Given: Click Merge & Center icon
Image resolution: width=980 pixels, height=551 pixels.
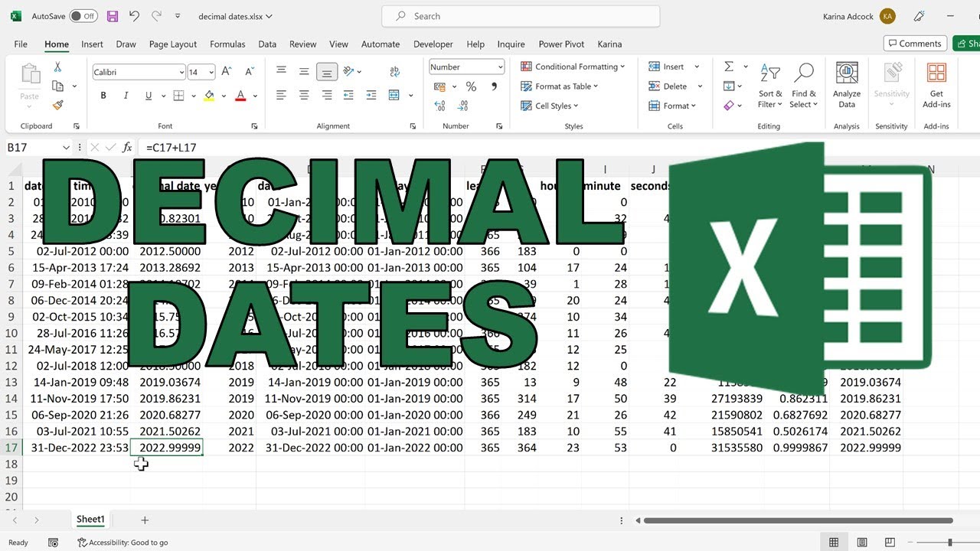Looking at the screenshot, I should point(394,96).
